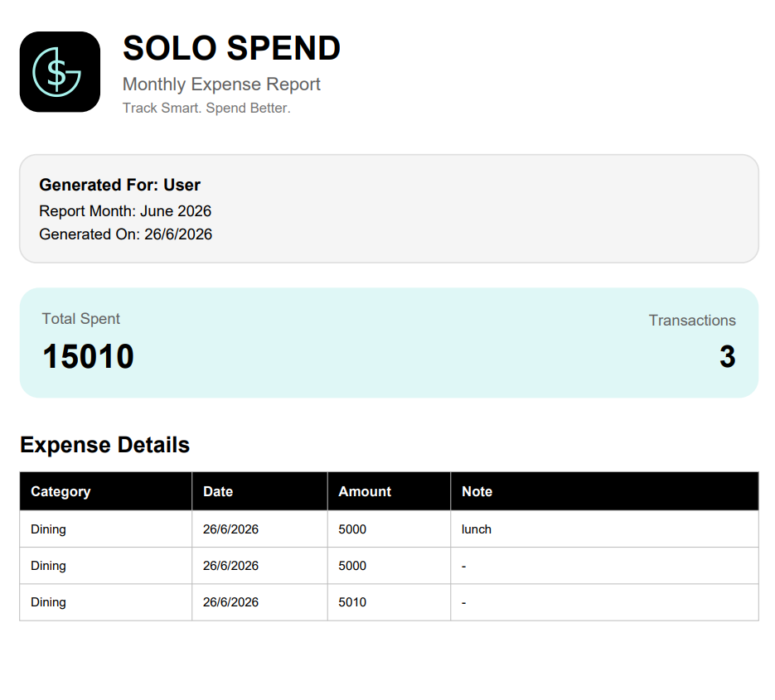The image size is (775, 700).
Task: Click the SOLO SPEND title
Action: click(x=231, y=48)
